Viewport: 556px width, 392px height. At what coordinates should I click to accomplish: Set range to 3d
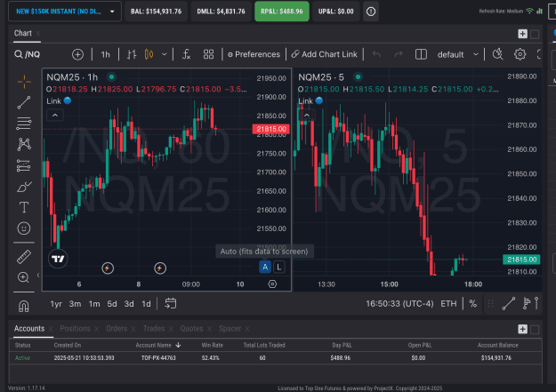[129, 304]
